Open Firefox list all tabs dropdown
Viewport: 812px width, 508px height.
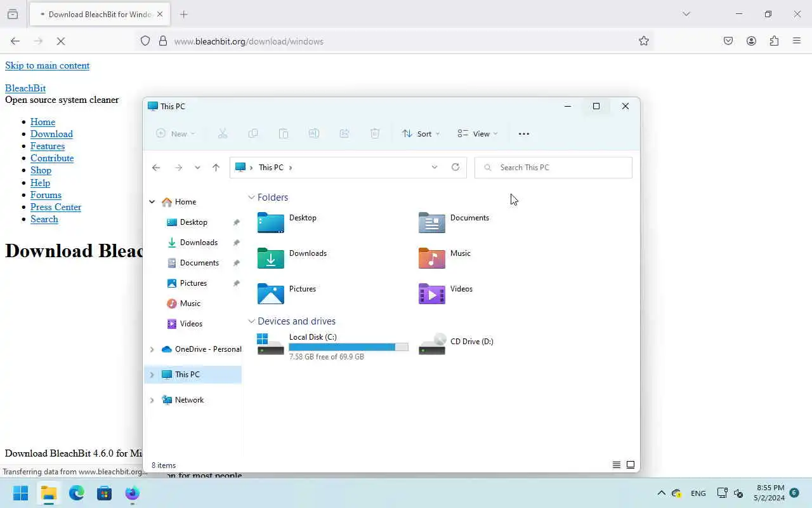tap(686, 14)
